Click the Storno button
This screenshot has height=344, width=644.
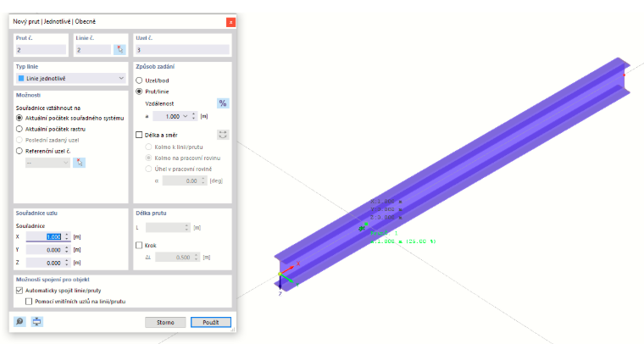(x=165, y=322)
